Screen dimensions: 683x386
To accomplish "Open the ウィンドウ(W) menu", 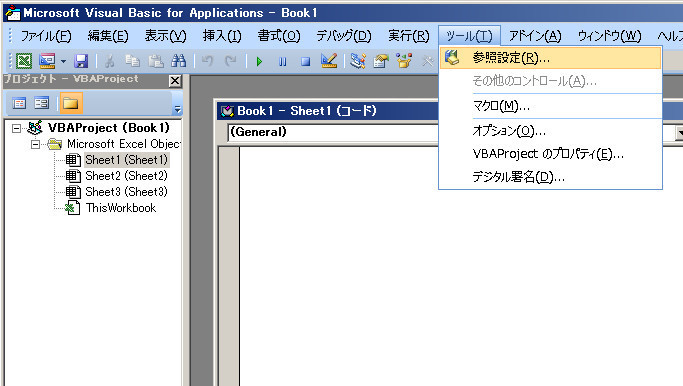I will click(x=609, y=36).
